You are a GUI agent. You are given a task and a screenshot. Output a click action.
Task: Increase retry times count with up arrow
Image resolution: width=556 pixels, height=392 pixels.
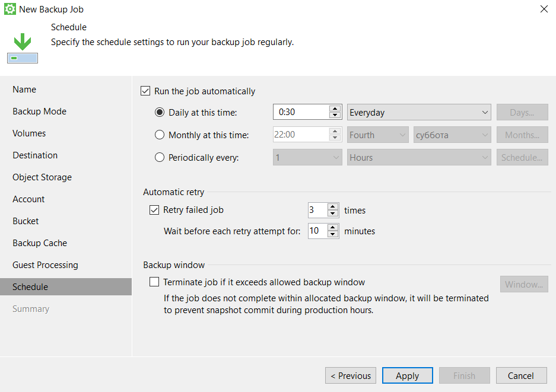(x=332, y=206)
